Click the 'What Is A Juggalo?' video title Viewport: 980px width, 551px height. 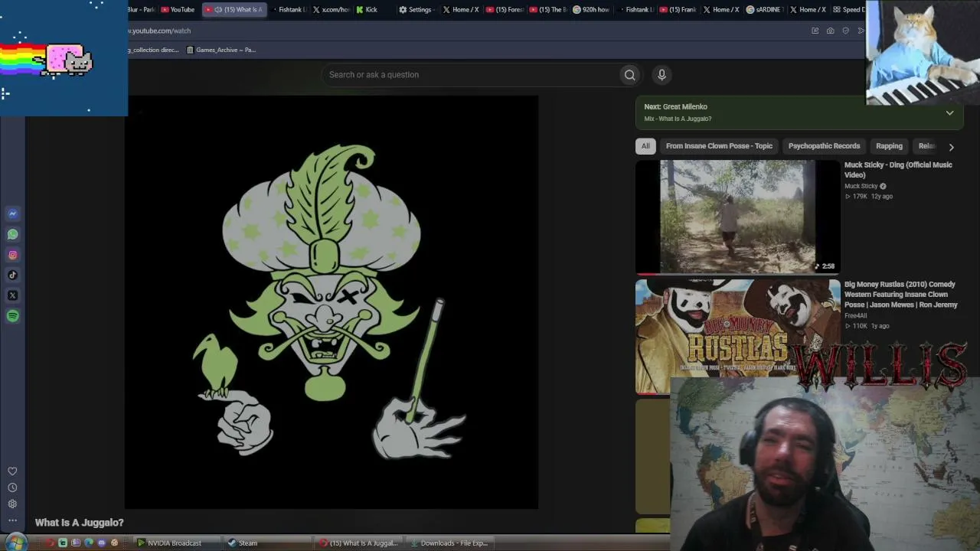(x=80, y=523)
